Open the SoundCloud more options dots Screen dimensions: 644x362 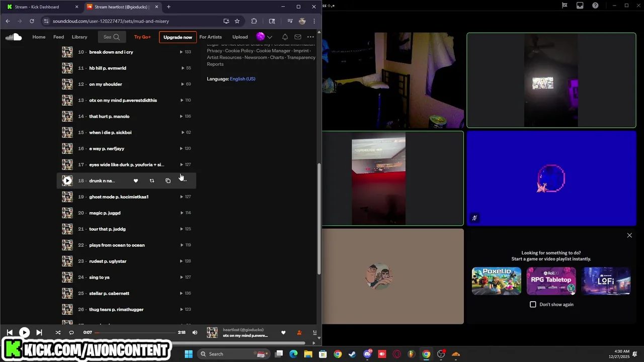pyautogui.click(x=310, y=37)
